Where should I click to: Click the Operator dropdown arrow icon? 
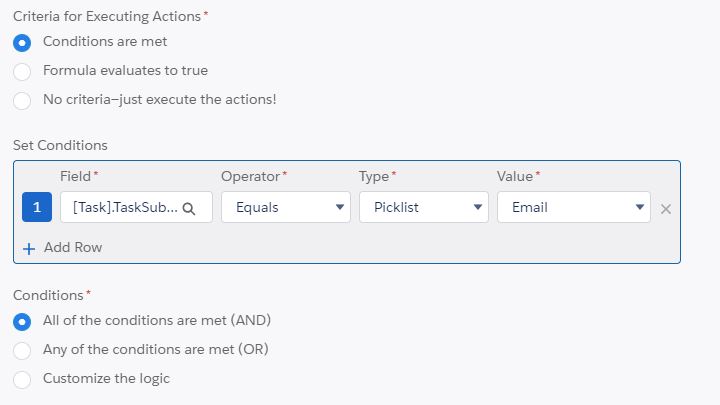[x=341, y=208]
